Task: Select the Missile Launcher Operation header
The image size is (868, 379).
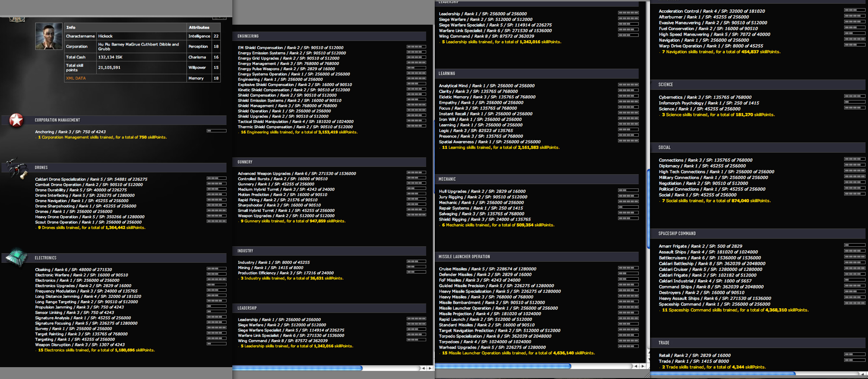Action: pyautogui.click(x=537, y=257)
